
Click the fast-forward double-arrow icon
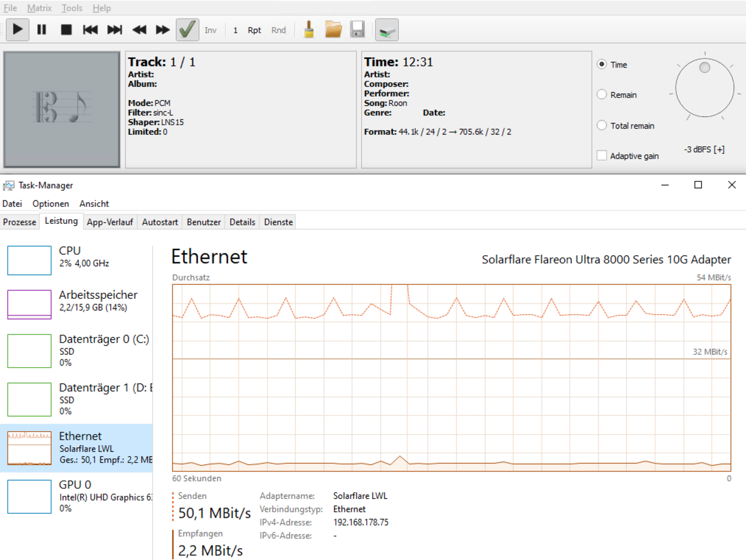pyautogui.click(x=163, y=30)
